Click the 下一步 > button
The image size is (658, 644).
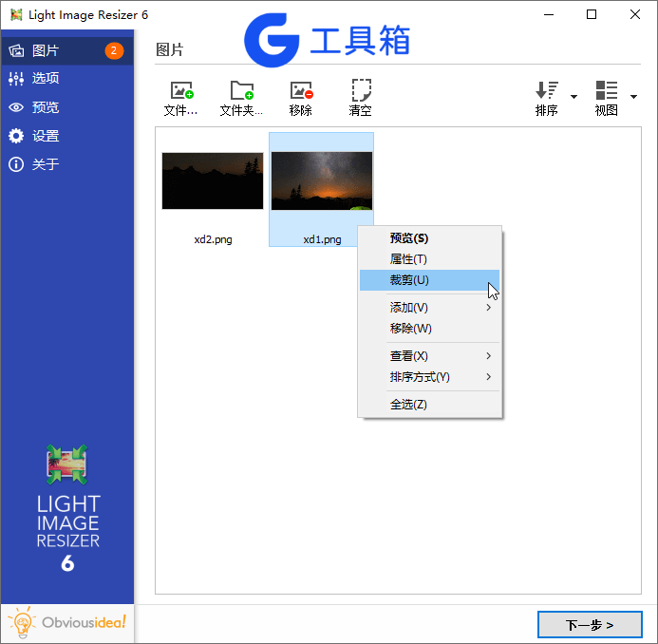[x=590, y=625]
